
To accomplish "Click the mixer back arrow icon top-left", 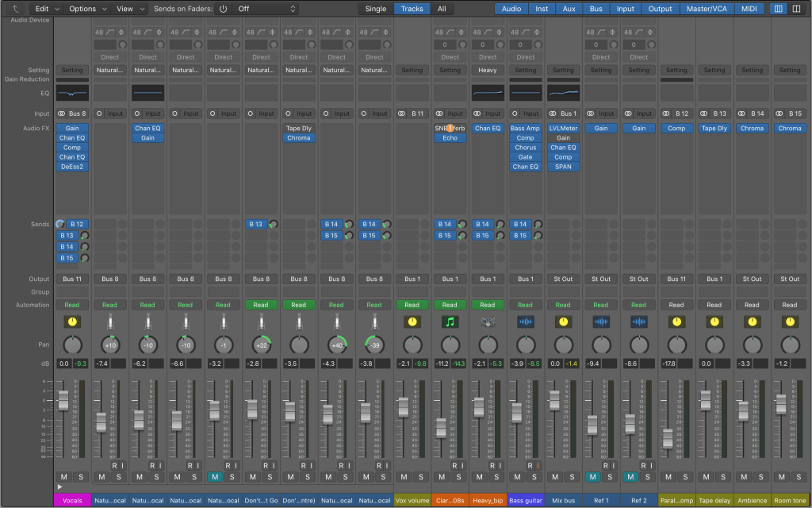I will (x=14, y=9).
